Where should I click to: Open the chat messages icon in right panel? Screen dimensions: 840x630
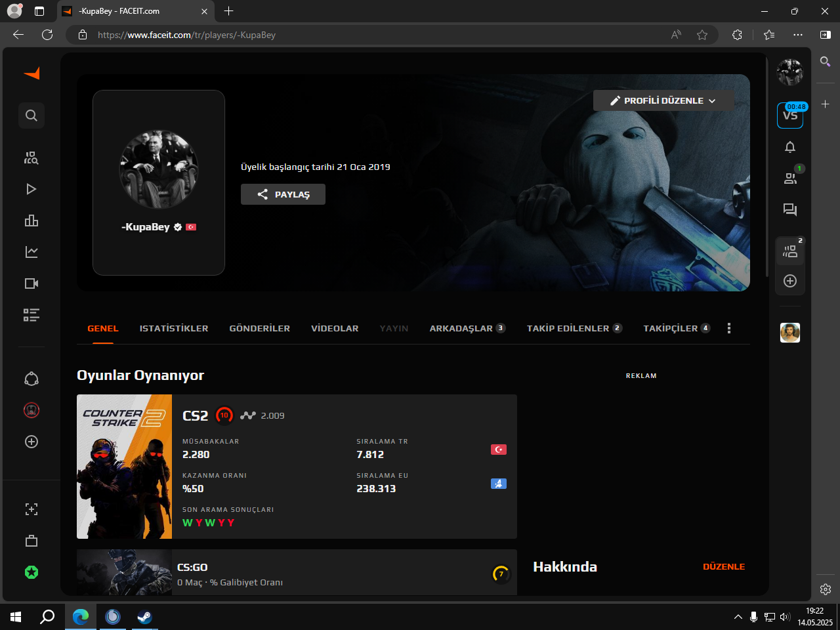790,209
